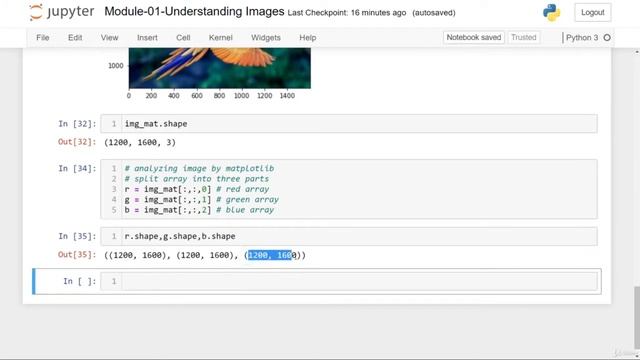
Task: Open the Kernel menu
Action: (x=220, y=38)
